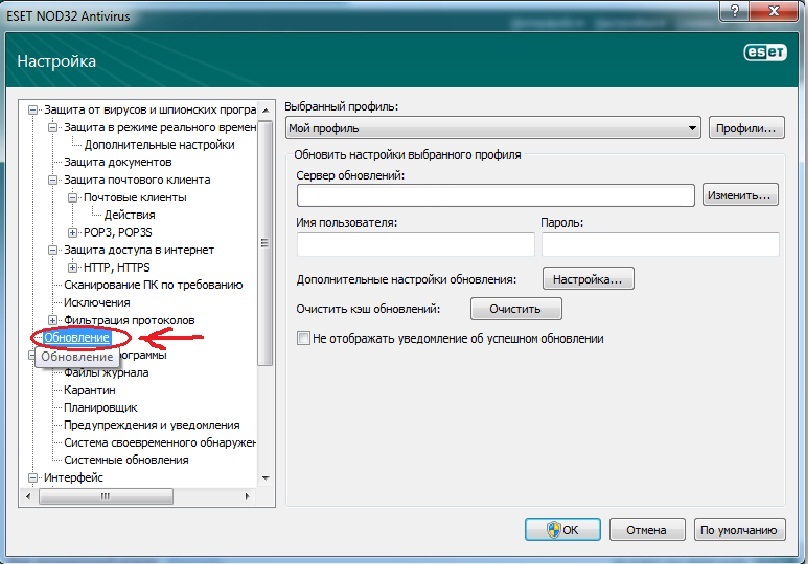
Task: Enable 'Не отображать уведомление' checkbox
Action: coord(303,339)
